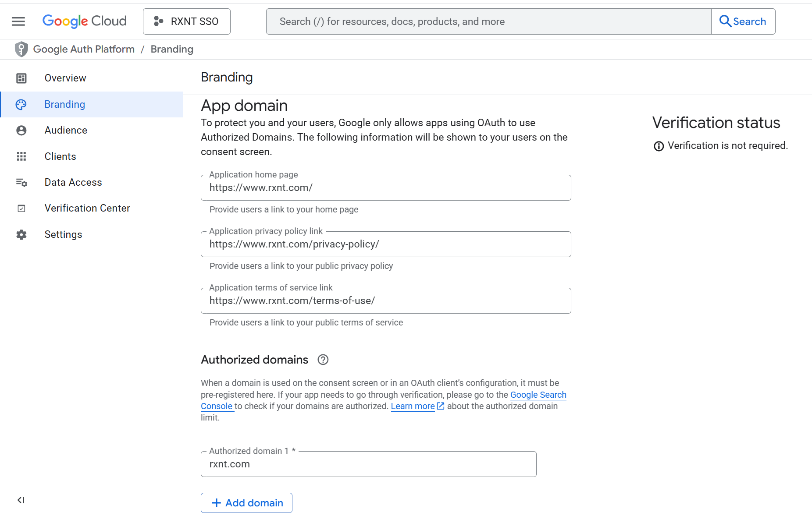Click the Data Access settings-list icon
The width and height of the screenshot is (812, 516).
[21, 183]
